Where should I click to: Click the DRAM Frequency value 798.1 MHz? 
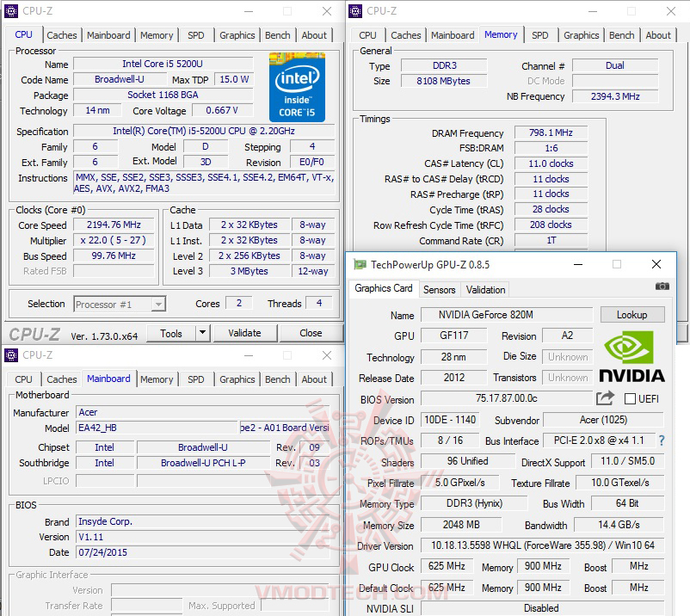[x=551, y=132]
